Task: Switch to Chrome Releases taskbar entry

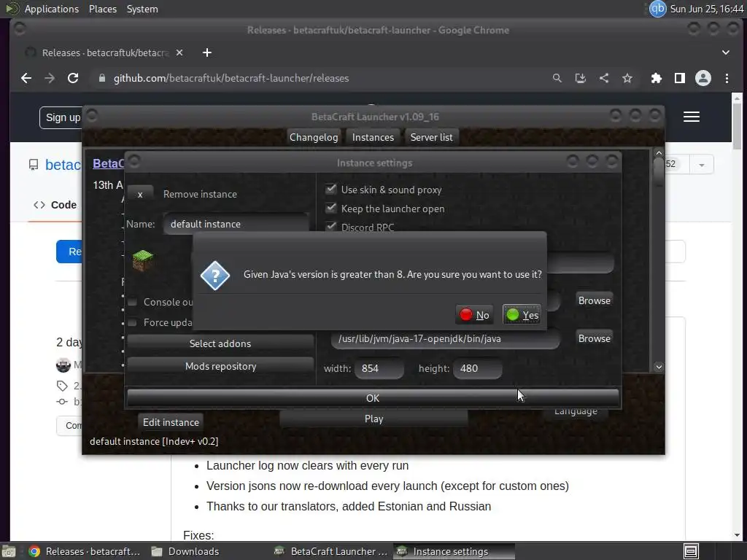Action: 85,551
